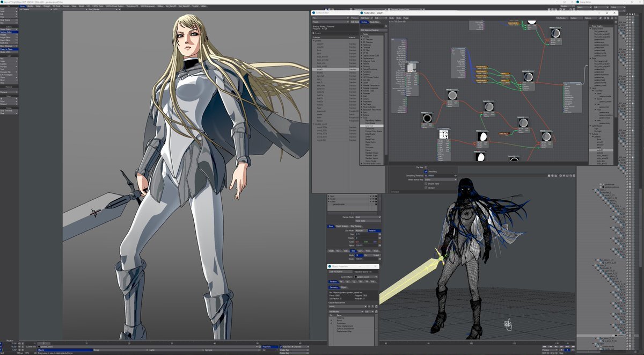Toggle the Subdivision modifier checkmark
This screenshot has width=644, height=355.
[x=331, y=323]
